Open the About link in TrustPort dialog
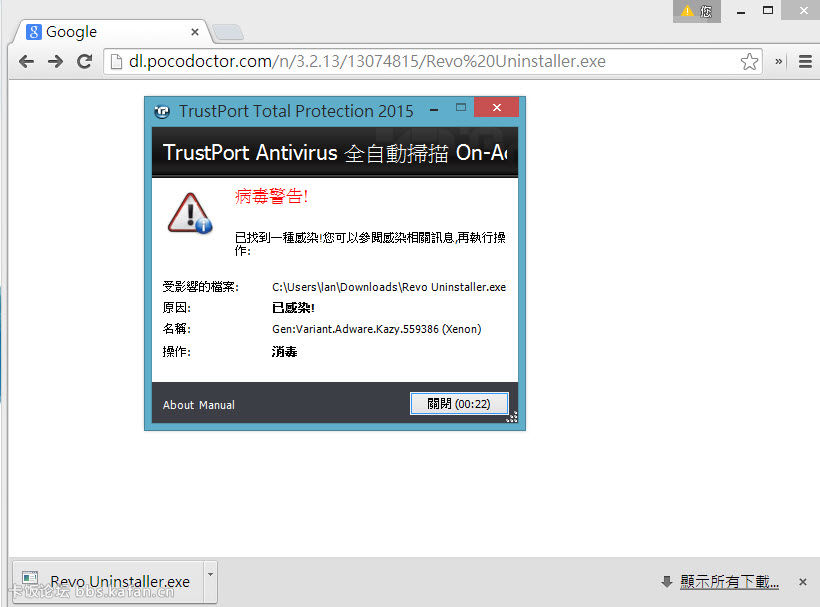The image size is (820, 607). pyautogui.click(x=178, y=405)
